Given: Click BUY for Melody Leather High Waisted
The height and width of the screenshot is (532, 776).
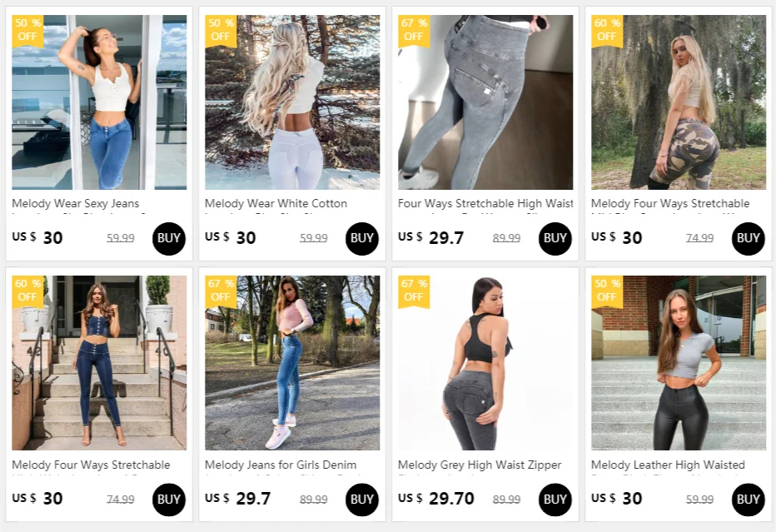Looking at the screenshot, I should coord(748,500).
